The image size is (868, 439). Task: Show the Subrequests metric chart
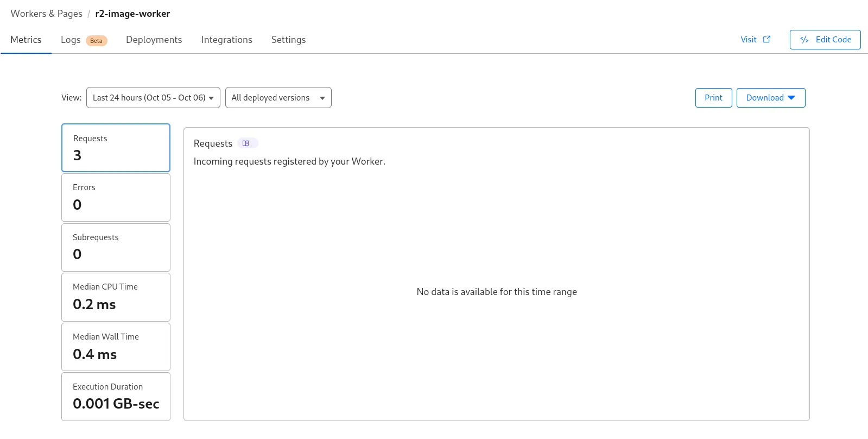pyautogui.click(x=116, y=247)
